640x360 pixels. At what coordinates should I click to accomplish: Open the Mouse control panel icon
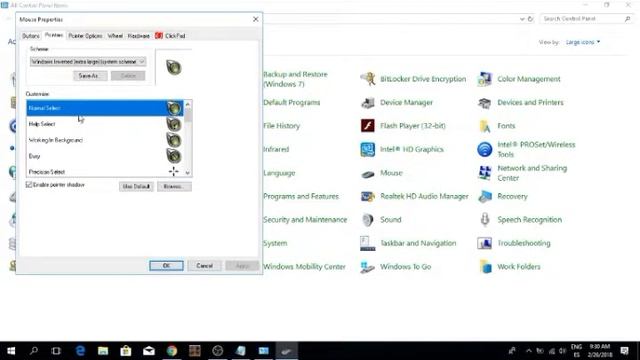368,173
